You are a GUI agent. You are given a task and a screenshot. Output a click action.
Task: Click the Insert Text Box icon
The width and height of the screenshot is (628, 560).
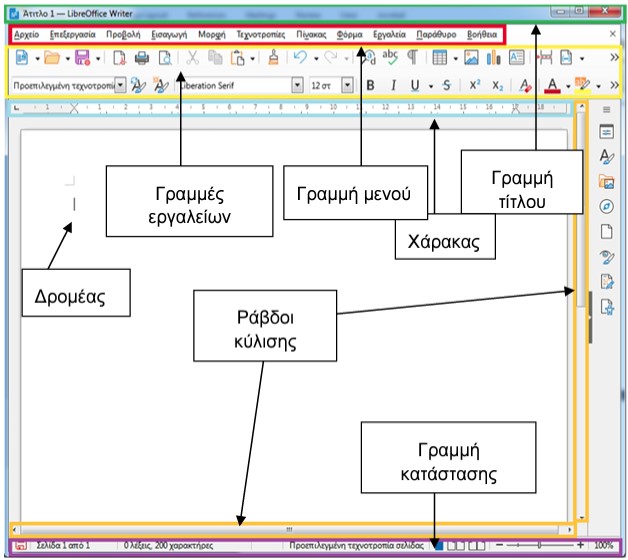pos(516,58)
